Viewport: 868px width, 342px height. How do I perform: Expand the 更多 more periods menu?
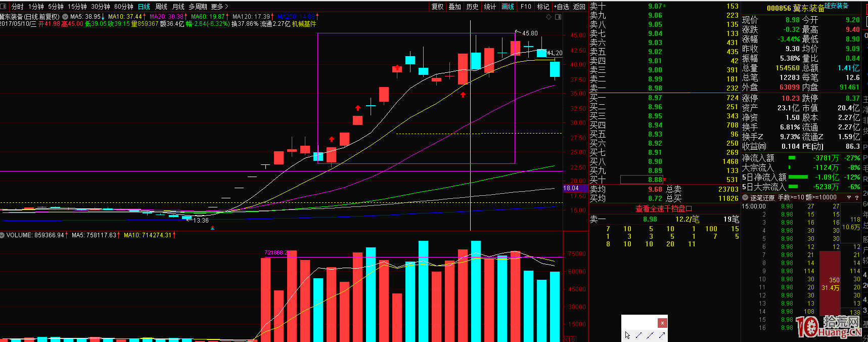219,7
